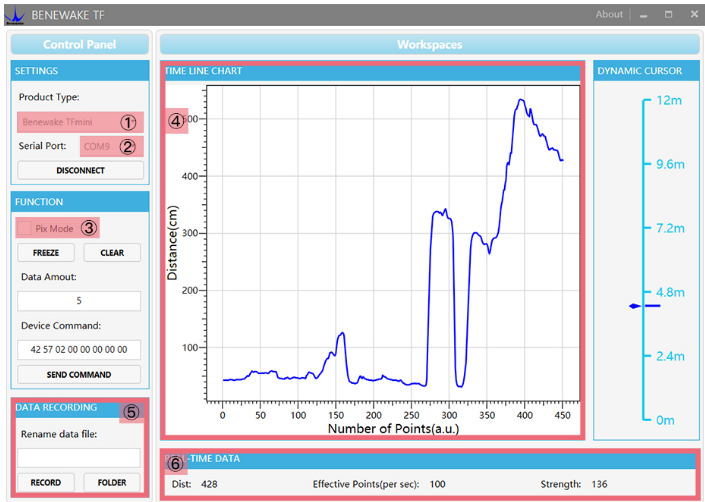Screen dimensions: 705x502
Task: Click the 7.2m label on cursor scale
Action: tap(670, 228)
